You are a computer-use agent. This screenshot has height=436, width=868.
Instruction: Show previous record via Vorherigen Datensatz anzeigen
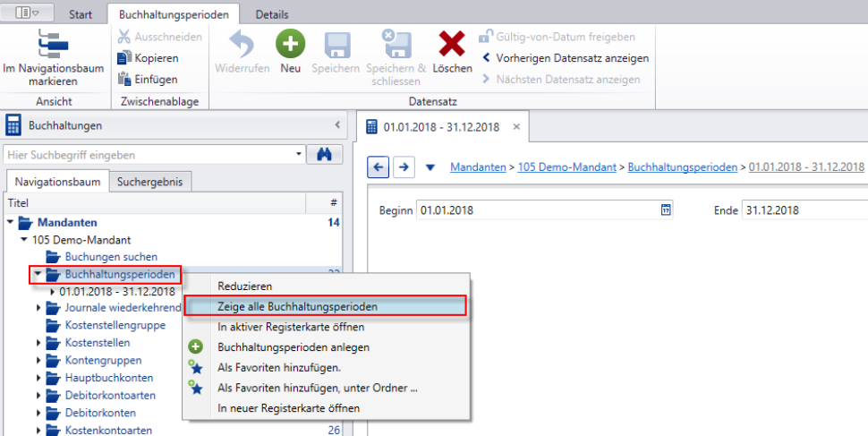(x=565, y=58)
